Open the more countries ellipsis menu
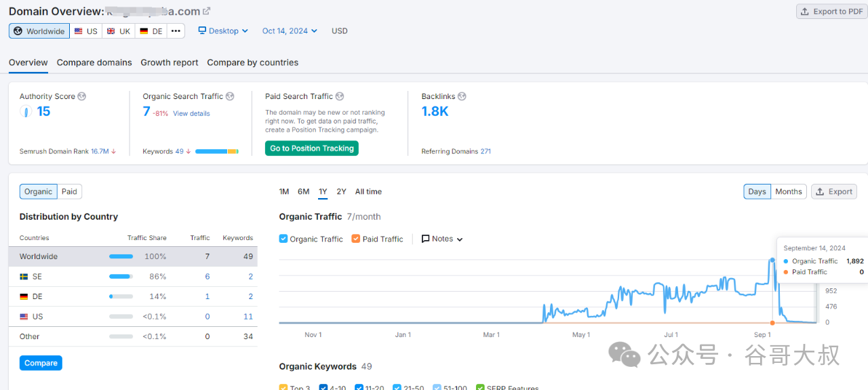The height and width of the screenshot is (390, 868). [x=176, y=31]
